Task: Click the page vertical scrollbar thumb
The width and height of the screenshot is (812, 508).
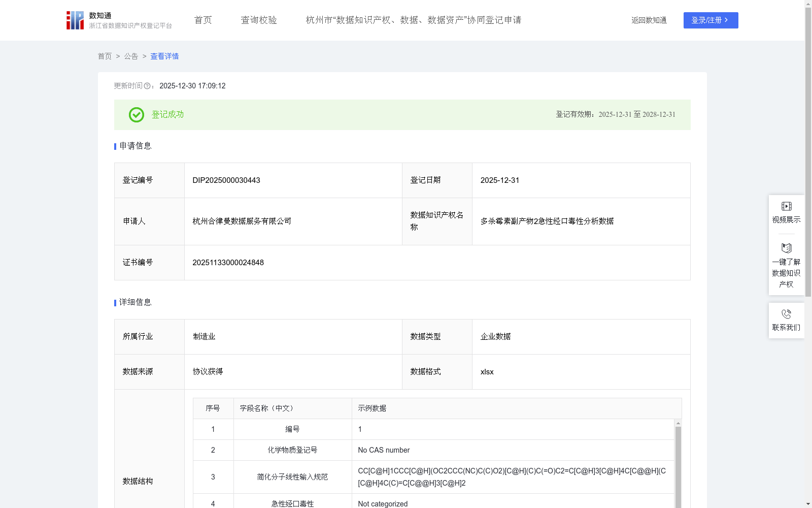Action: pyautogui.click(x=808, y=151)
